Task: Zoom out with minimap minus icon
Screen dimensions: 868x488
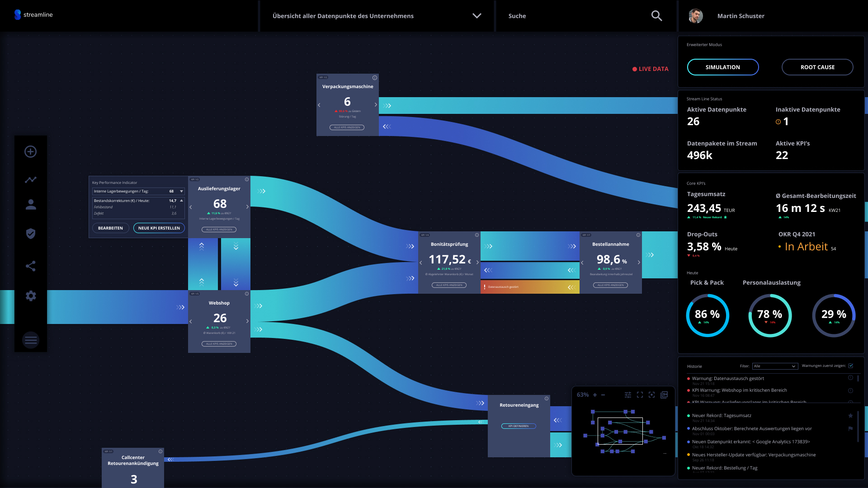Action: 603,395
